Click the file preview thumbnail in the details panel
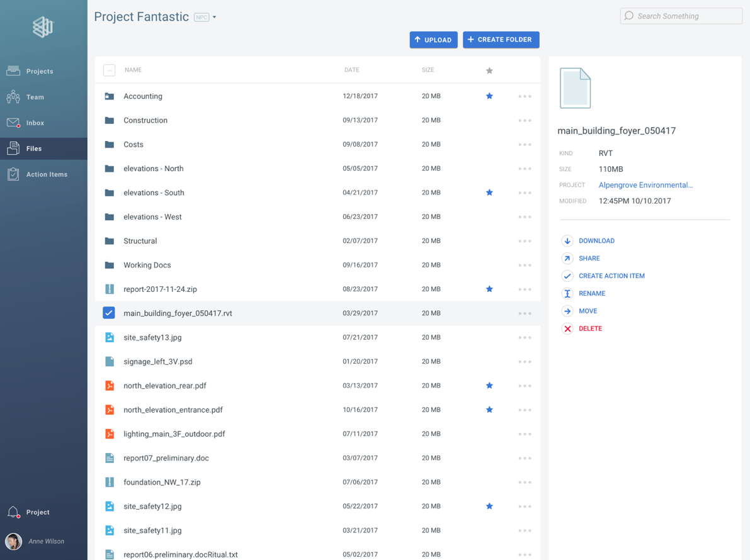Viewport: 750px width, 560px height. pos(574,88)
